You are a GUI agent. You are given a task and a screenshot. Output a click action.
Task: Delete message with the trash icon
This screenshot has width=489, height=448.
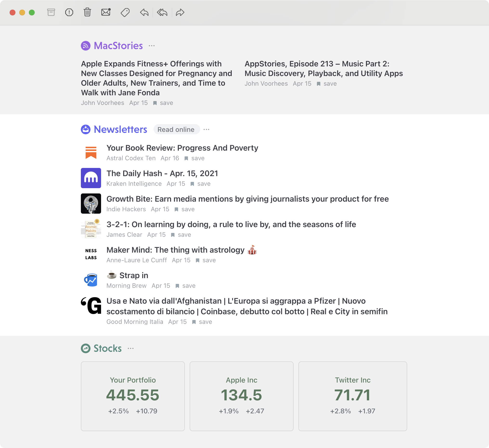pyautogui.click(x=87, y=12)
